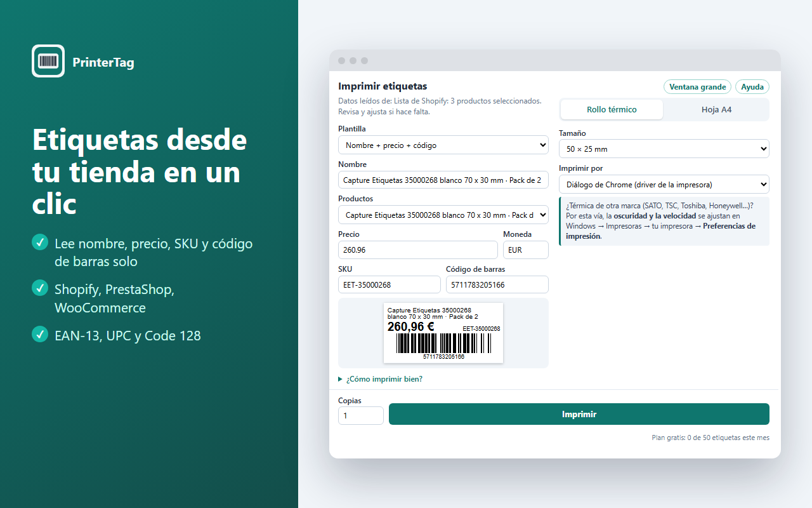Screen dimensions: 812x508
Task: Click the PrinterTag brand name text
Action: pyautogui.click(x=103, y=62)
